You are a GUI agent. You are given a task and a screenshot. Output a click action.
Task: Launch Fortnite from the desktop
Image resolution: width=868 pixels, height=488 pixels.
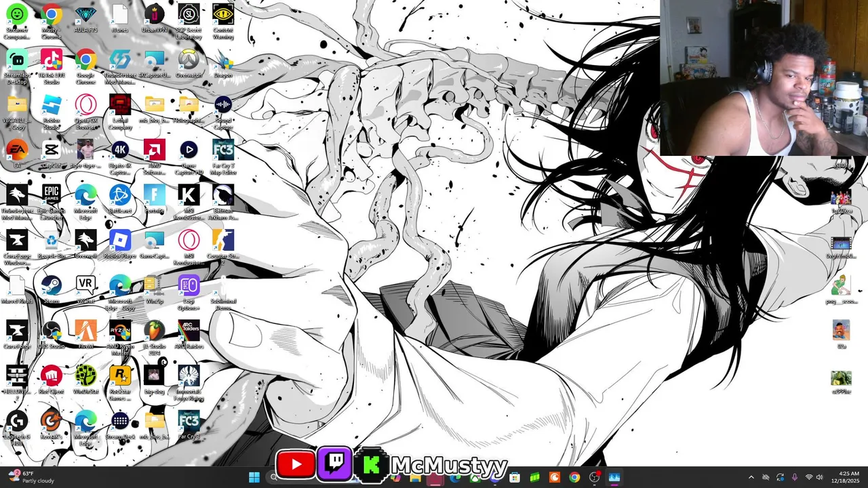click(154, 200)
